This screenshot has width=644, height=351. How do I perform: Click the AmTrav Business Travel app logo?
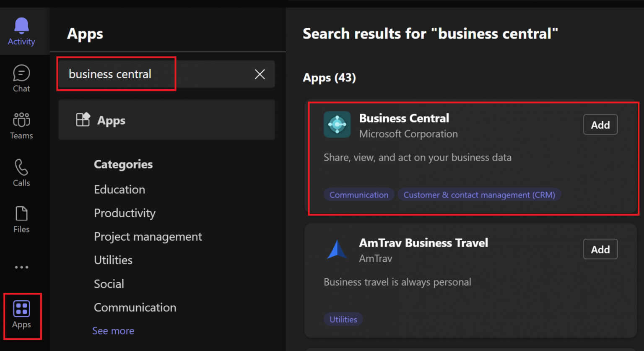tap(337, 249)
